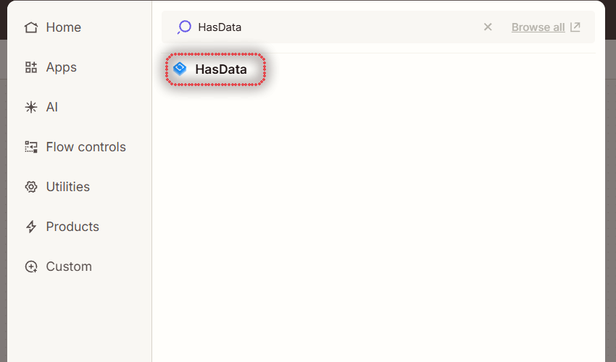Screen dimensions: 616x362
Task: Click the Utilities gear icon
Action: (31, 187)
